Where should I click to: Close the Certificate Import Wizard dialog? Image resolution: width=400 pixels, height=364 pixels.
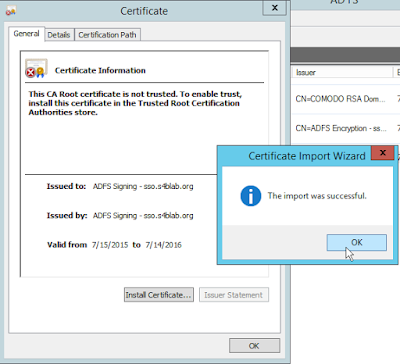[383, 153]
